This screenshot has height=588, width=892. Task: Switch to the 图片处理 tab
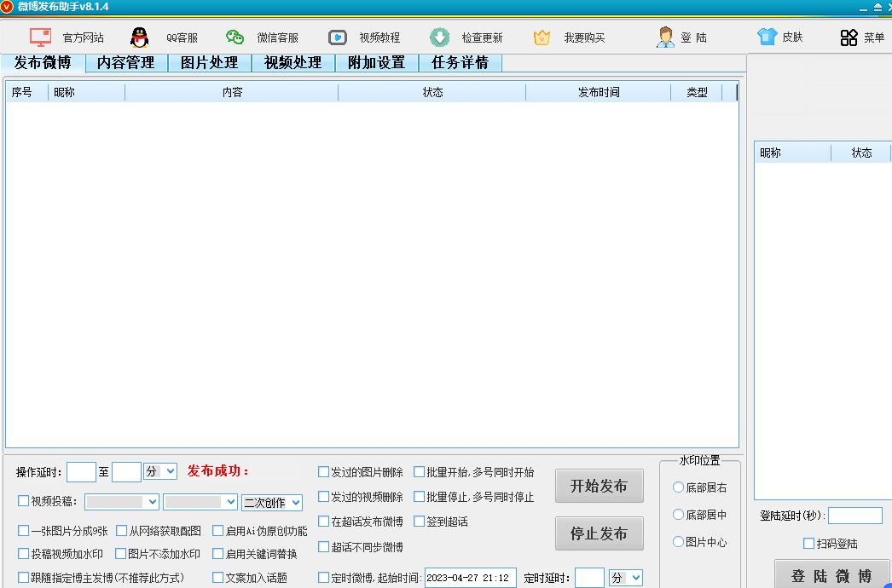click(208, 62)
